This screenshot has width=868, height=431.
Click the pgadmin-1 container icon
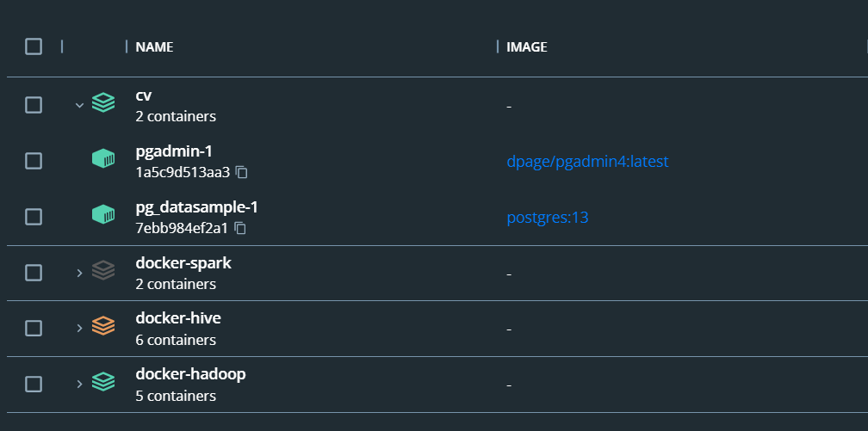103,159
